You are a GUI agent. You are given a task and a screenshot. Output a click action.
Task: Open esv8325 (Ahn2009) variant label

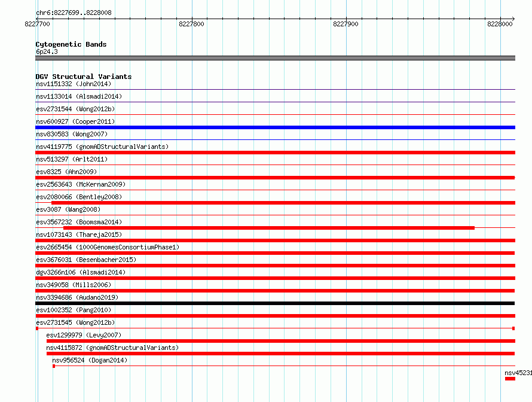click(x=66, y=172)
